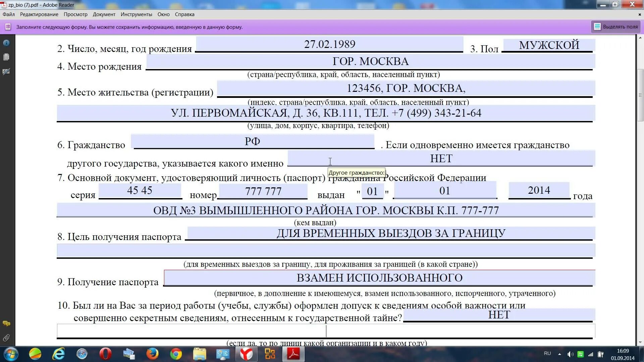Launch Firefox from the taskbar
The width and height of the screenshot is (644, 362).
[x=152, y=354]
